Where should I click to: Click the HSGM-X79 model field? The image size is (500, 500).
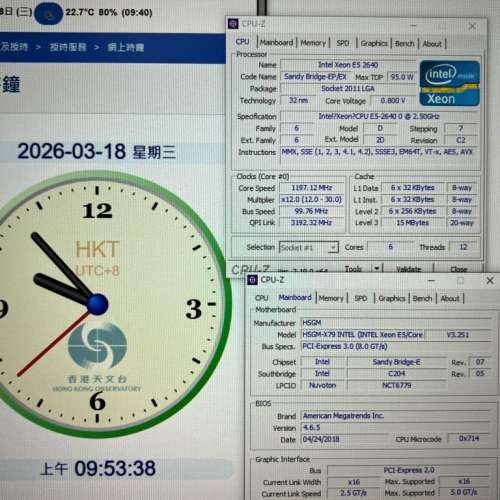tap(363, 335)
